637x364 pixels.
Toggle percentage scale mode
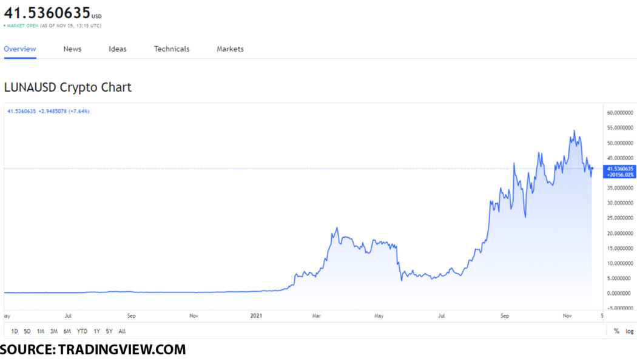[615, 331]
